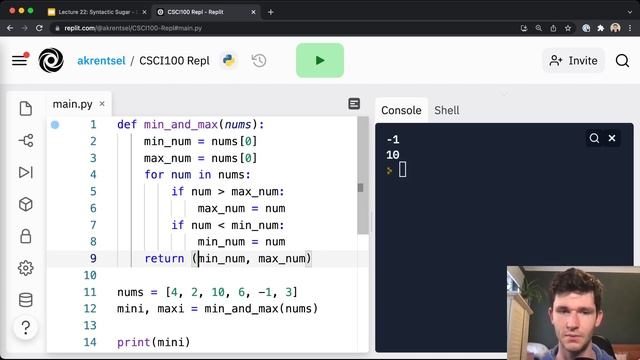This screenshot has width=640, height=360.
Task: Open the version history icon
Action: [x=259, y=60]
